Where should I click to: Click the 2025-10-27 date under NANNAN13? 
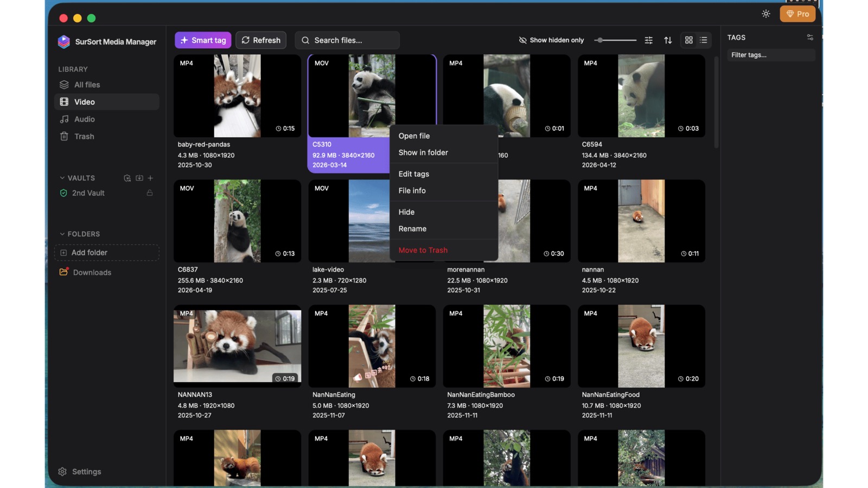(x=195, y=415)
